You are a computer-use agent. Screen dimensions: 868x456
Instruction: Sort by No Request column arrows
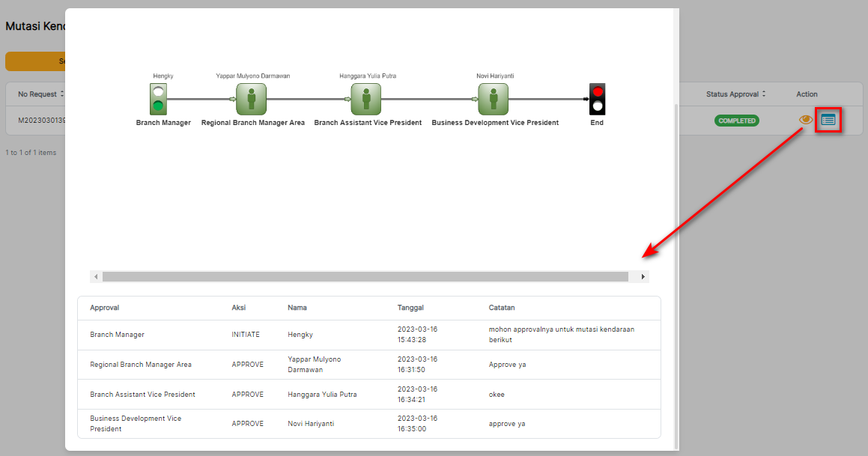tap(62, 94)
